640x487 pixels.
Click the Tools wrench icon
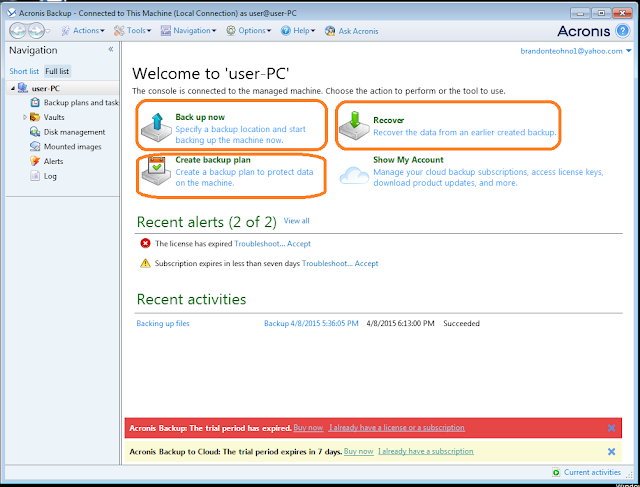(x=119, y=31)
